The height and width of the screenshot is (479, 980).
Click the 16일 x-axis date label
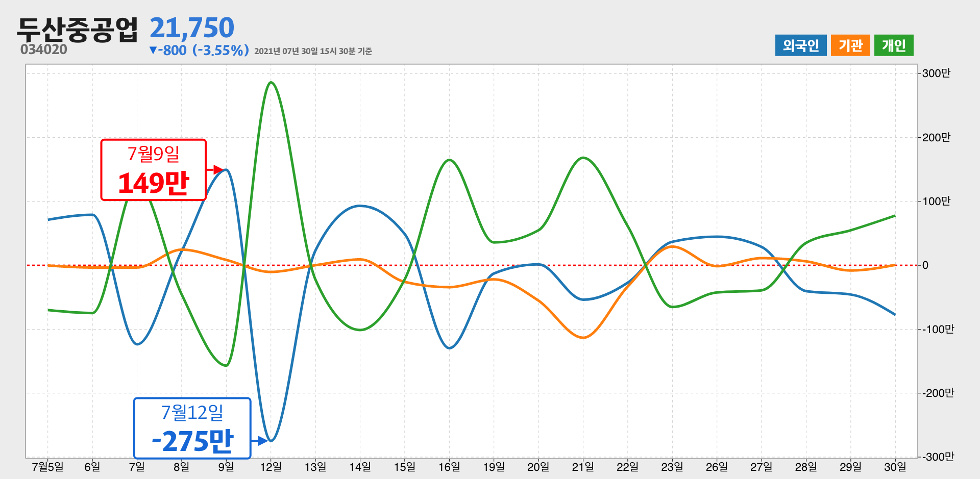(449, 467)
